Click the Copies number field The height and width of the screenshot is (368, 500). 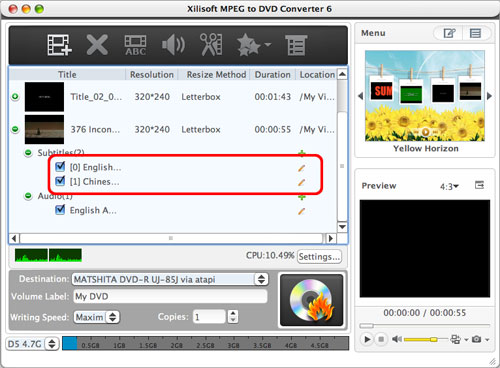[x=209, y=316]
